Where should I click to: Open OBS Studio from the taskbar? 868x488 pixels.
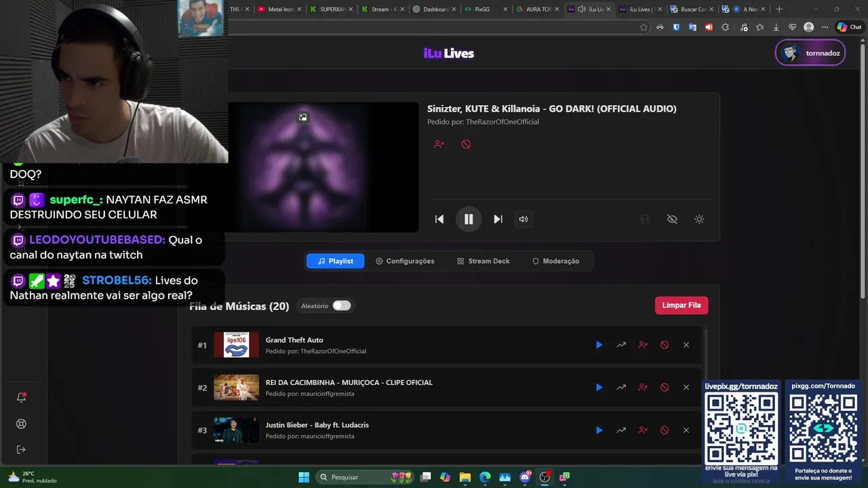(545, 477)
